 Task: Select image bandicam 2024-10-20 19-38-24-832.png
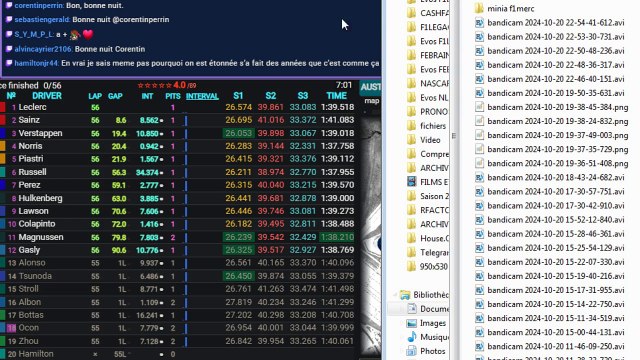[552, 121]
